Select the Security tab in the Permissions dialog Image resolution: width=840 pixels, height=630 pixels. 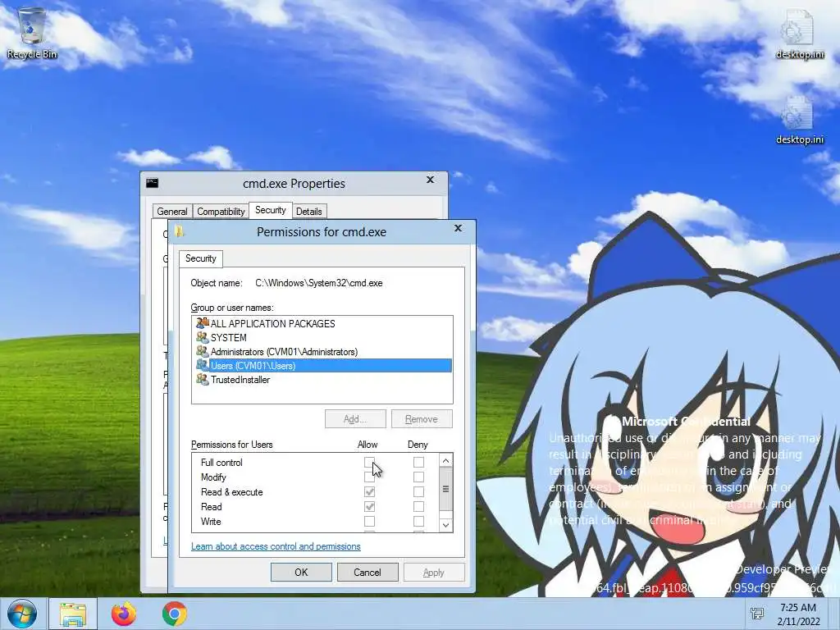click(x=200, y=258)
